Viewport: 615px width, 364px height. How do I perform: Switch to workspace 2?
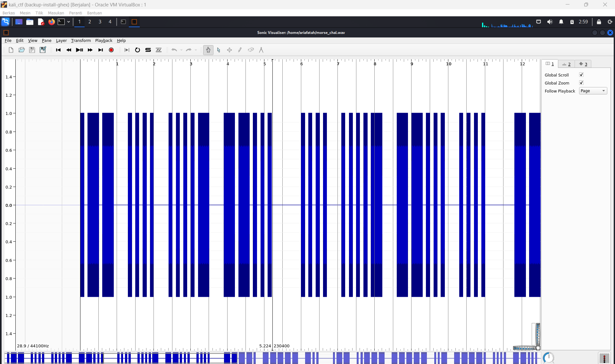tap(90, 22)
